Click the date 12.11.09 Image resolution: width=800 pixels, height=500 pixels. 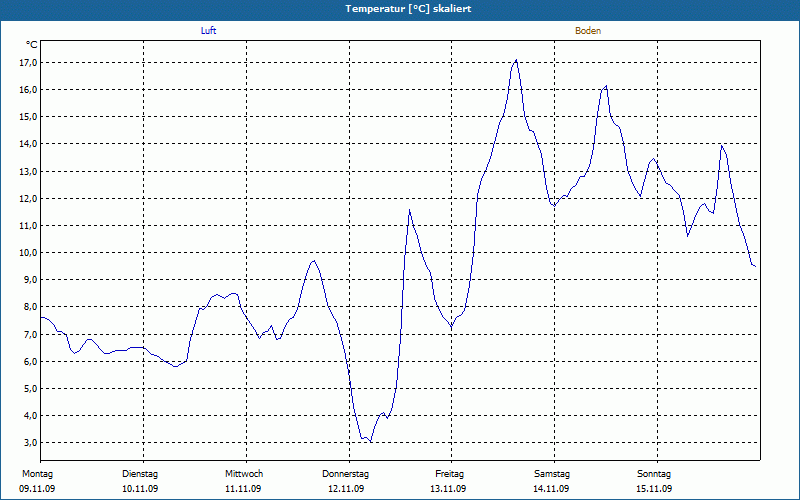(346, 489)
